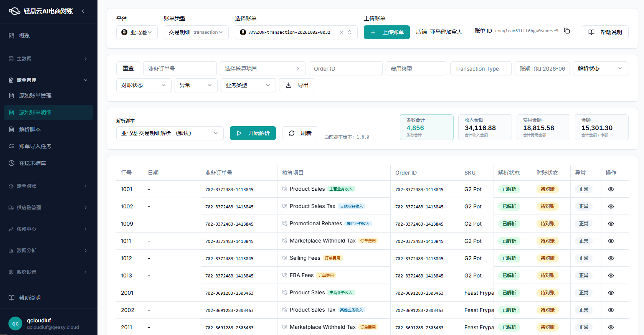644x335 pixels.
Task: View details of row 1013 eye icon
Action: 611,276
